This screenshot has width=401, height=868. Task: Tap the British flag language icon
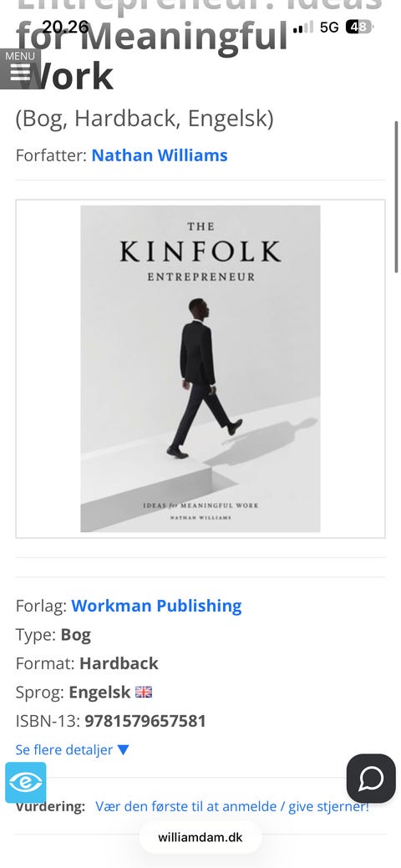pos(144,692)
